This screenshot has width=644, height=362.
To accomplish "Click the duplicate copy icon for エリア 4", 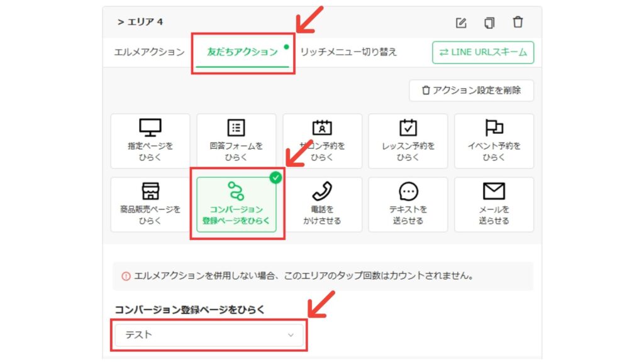I will [489, 23].
